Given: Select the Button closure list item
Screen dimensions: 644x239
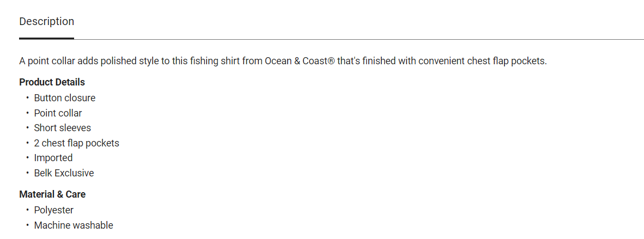Looking at the screenshot, I should [64, 98].
